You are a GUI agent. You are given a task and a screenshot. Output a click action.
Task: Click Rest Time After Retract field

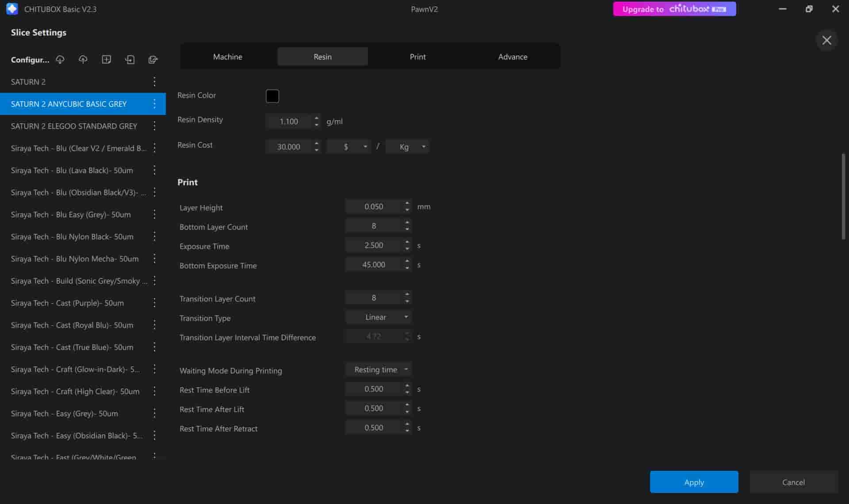[x=374, y=428]
